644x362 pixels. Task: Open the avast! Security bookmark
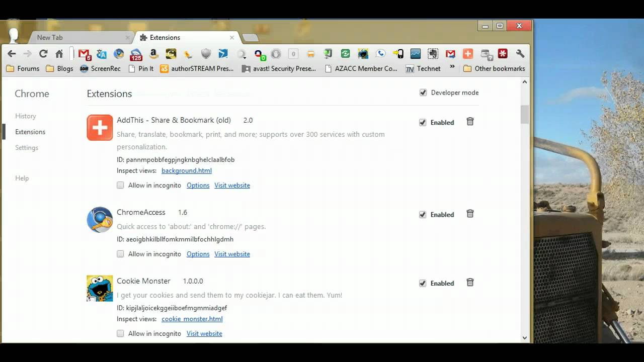click(x=279, y=68)
